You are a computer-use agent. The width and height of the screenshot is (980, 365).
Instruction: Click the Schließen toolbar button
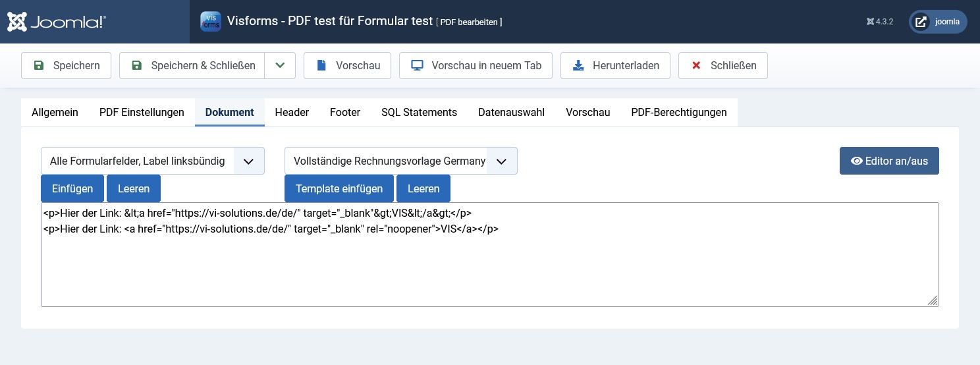(722, 65)
